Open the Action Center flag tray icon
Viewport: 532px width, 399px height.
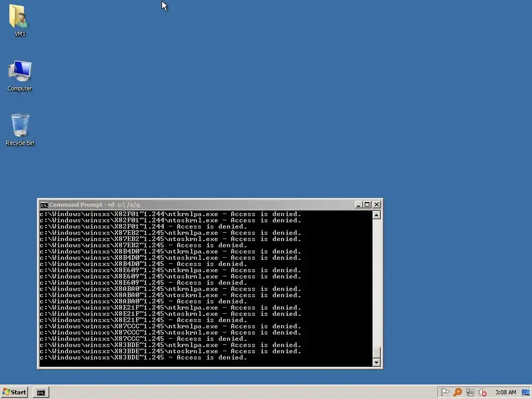[445, 392]
